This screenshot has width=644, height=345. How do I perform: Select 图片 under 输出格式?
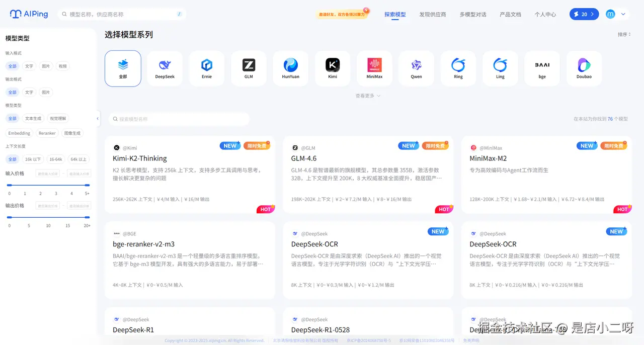(46, 92)
